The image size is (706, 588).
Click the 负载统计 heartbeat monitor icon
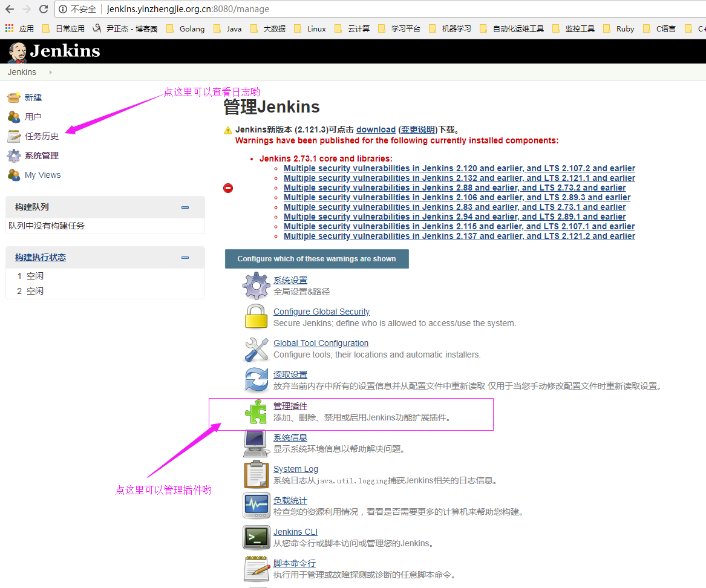point(256,506)
